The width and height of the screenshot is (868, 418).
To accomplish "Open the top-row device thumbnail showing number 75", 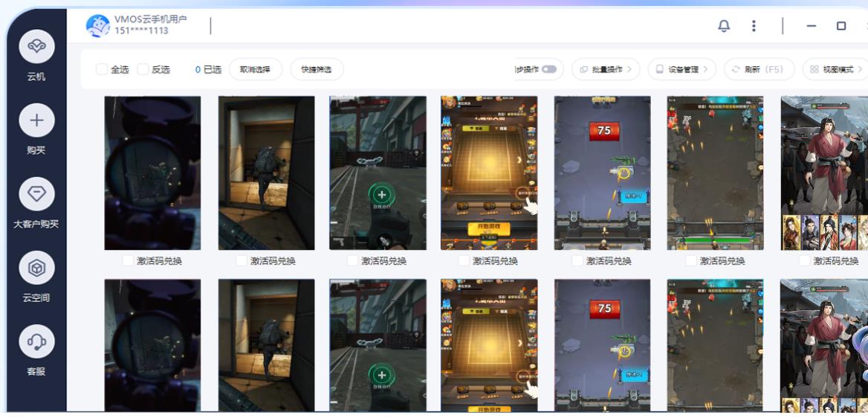I will pyautogui.click(x=602, y=173).
